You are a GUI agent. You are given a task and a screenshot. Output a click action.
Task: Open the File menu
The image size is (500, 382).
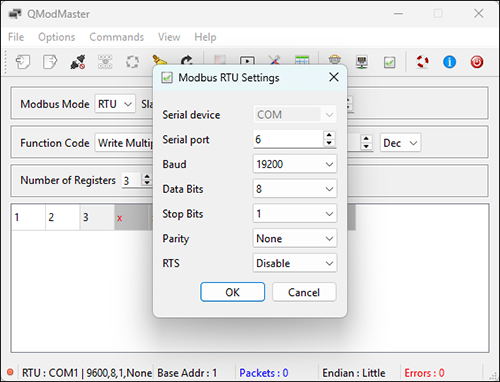16,37
